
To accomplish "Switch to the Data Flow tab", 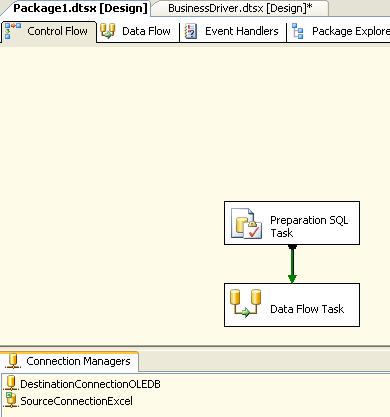I will point(138,31).
